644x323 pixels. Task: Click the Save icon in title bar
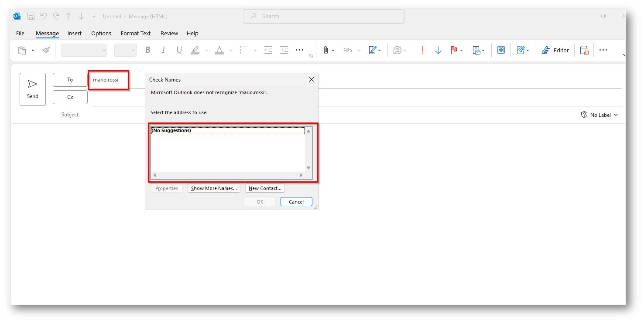coord(31,16)
